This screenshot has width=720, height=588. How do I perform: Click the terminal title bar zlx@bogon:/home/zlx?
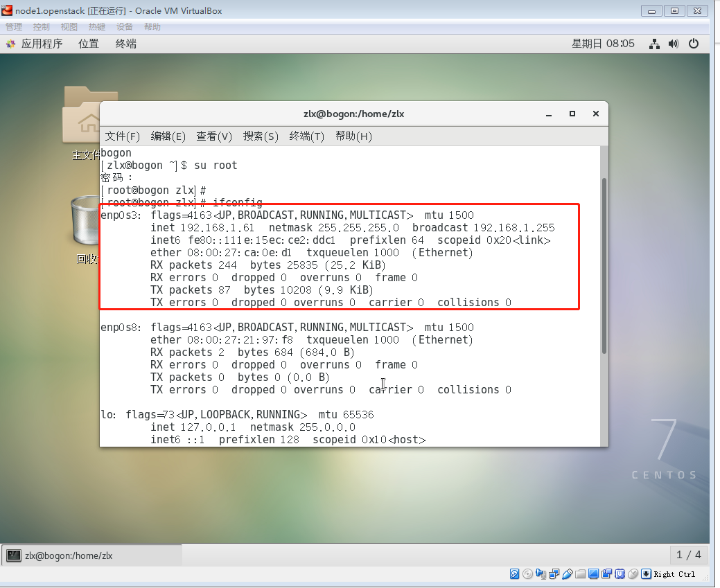tap(353, 114)
